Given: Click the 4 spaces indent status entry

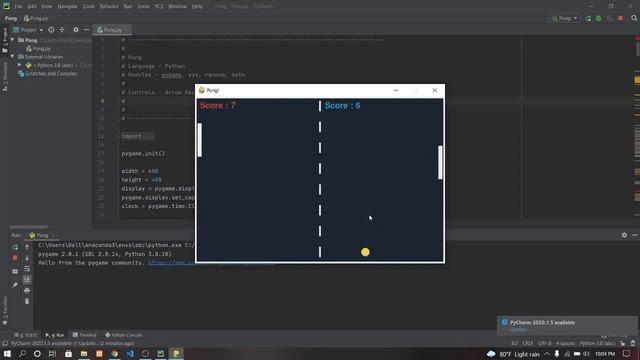Looking at the screenshot, I should [566, 343].
